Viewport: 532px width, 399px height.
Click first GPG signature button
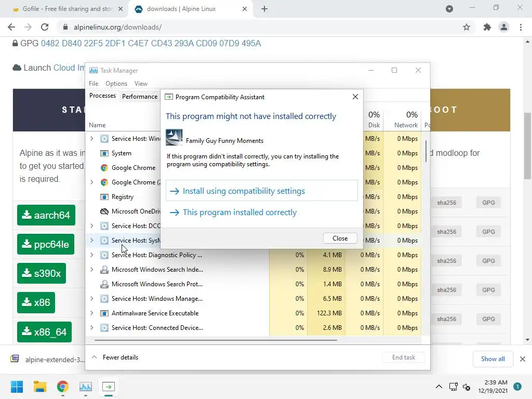[x=488, y=203]
